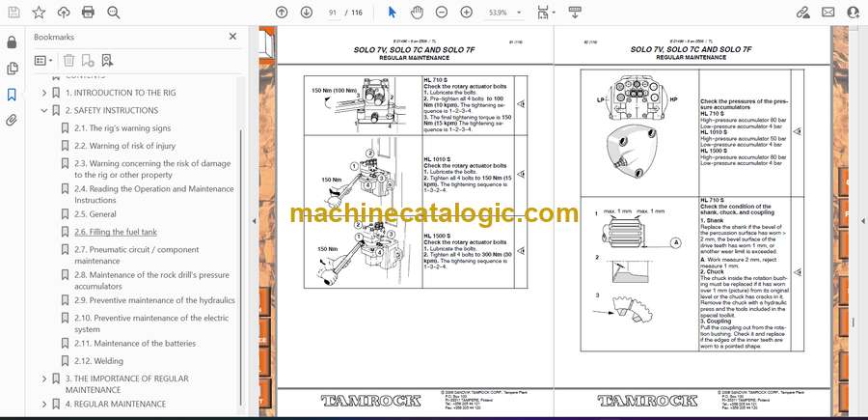Print the document using the printer icon
Viewport: 868px width, 420px height.
[88, 13]
